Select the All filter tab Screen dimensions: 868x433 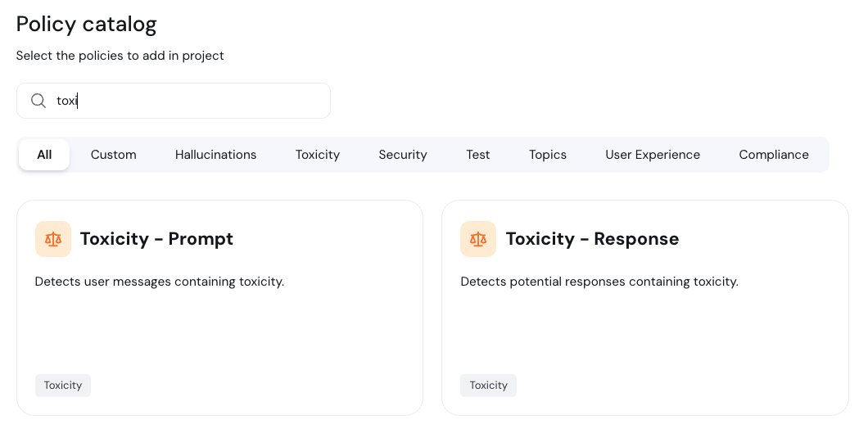[44, 155]
